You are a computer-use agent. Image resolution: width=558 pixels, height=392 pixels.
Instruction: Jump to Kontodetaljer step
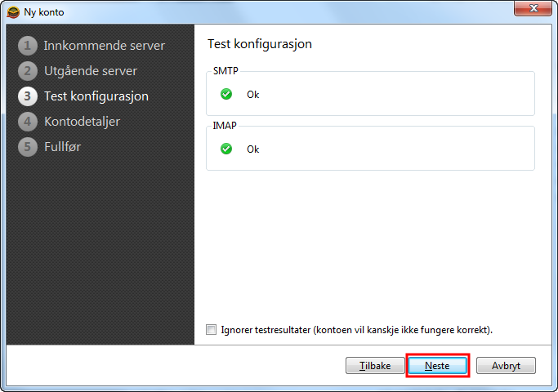(82, 122)
